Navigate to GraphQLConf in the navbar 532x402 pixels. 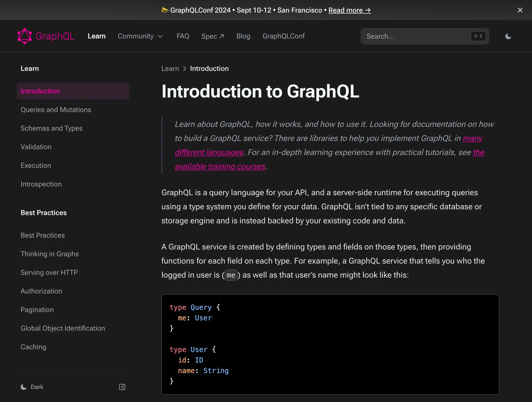pyautogui.click(x=284, y=36)
